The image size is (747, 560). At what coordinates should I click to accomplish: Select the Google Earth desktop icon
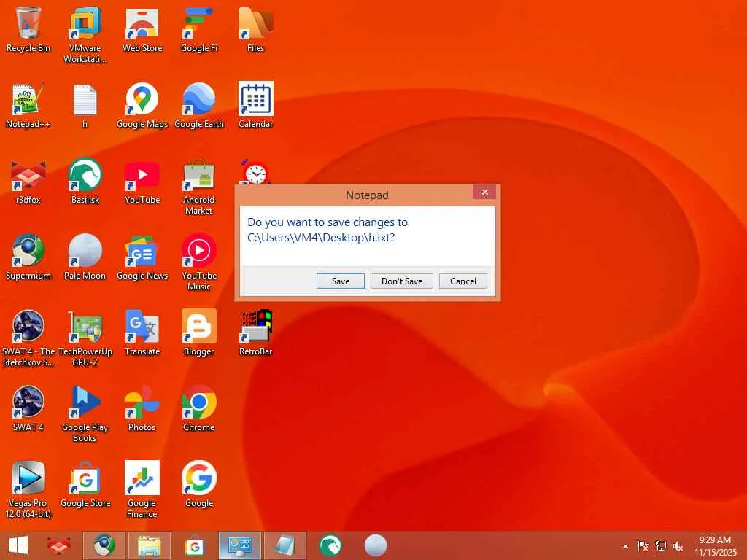click(199, 105)
